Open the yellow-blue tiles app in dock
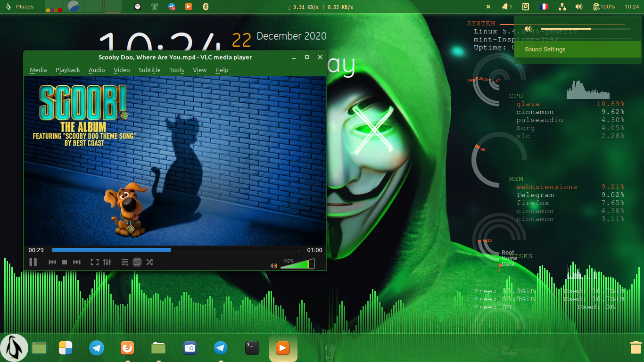644x362 pixels. coord(66,348)
